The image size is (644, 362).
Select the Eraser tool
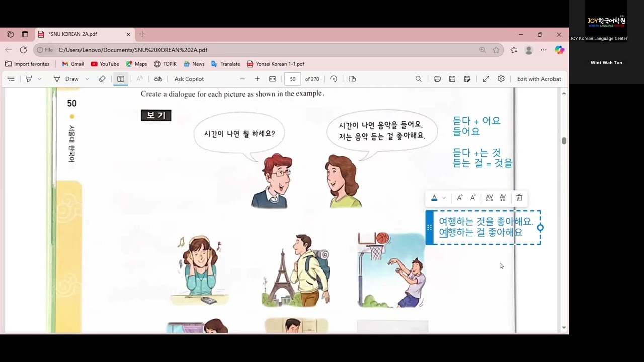pyautogui.click(x=102, y=79)
